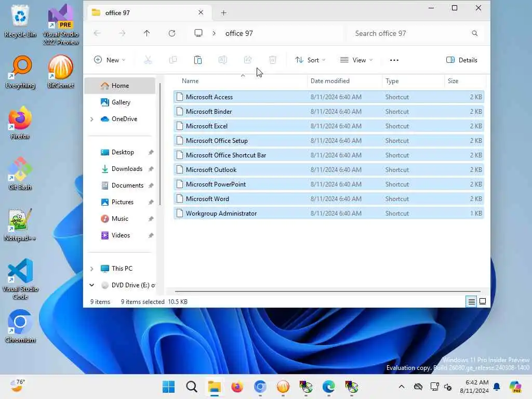This screenshot has height=399, width=532.
Task: Go forward with the forward arrow
Action: pos(122,33)
